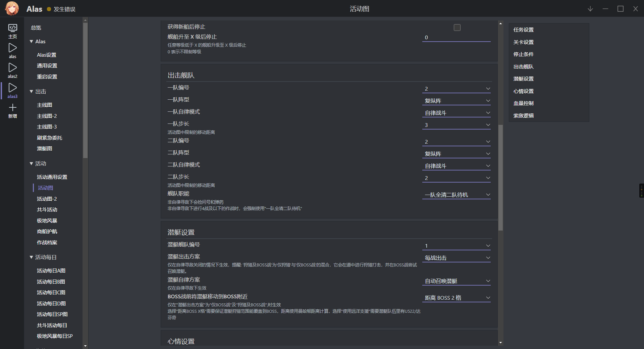Click the settings panel scroll-down arrow
This screenshot has height=349, width=644.
500,343
